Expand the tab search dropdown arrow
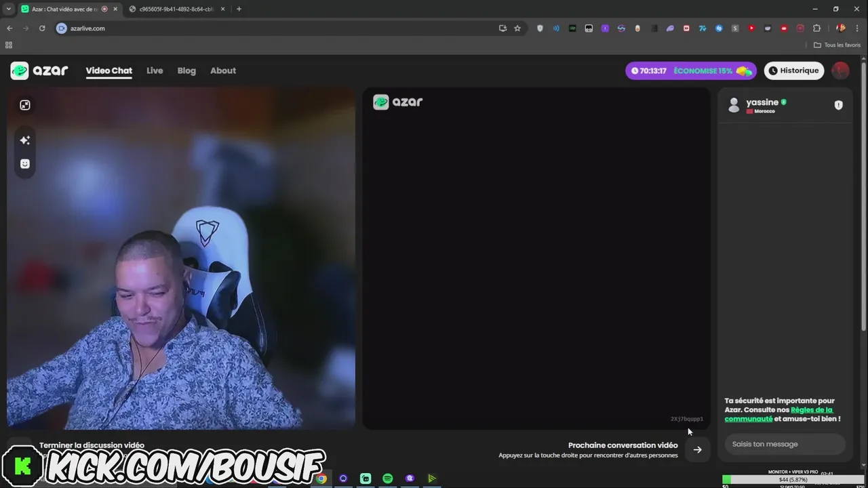Image resolution: width=868 pixels, height=488 pixels. [9, 9]
